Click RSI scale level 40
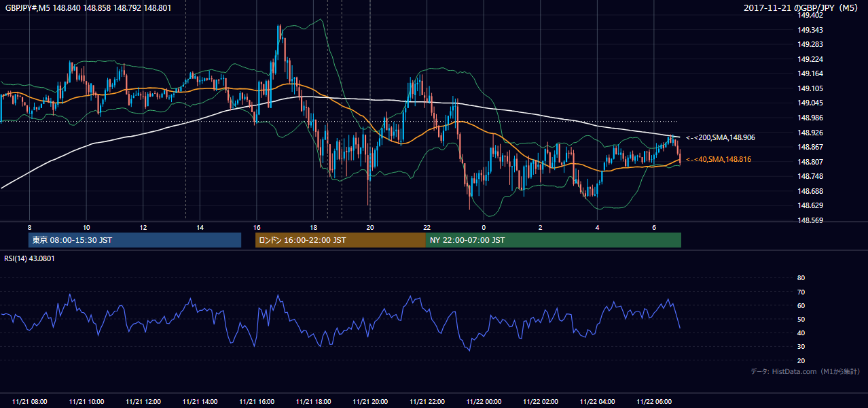This screenshot has height=408, width=868. 801,333
